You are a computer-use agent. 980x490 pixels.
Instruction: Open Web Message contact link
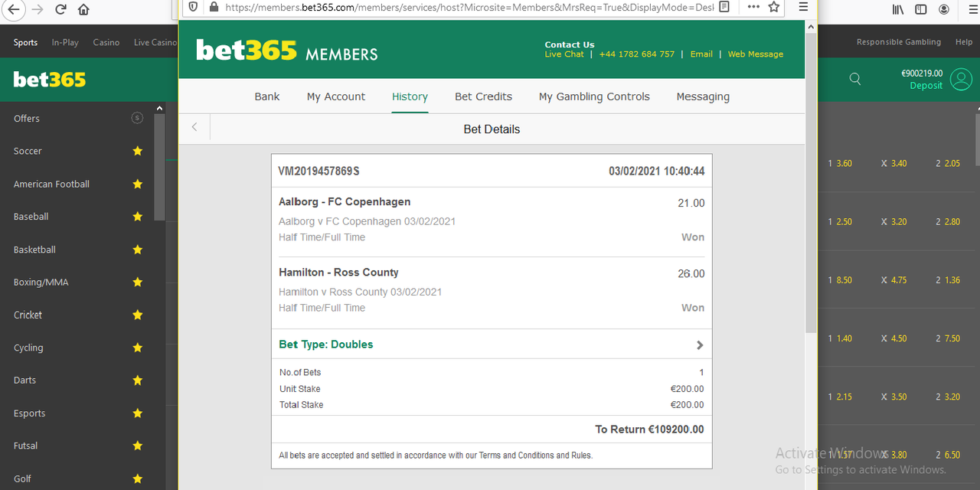pos(756,54)
